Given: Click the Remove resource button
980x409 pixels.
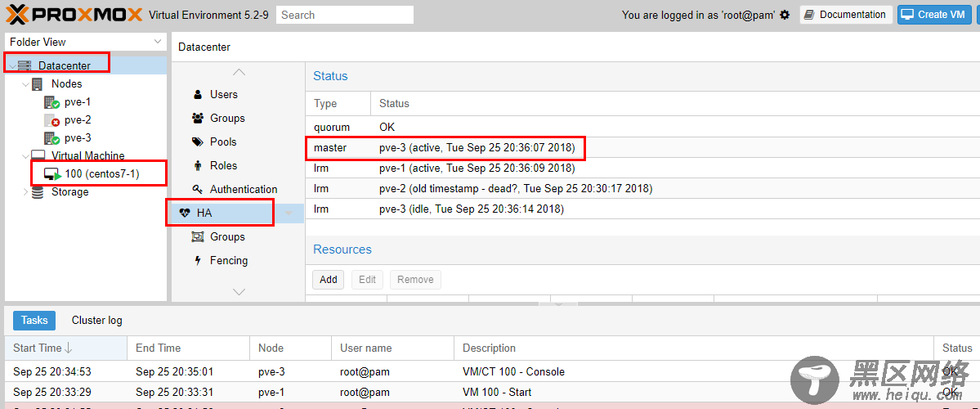Looking at the screenshot, I should pyautogui.click(x=416, y=280).
